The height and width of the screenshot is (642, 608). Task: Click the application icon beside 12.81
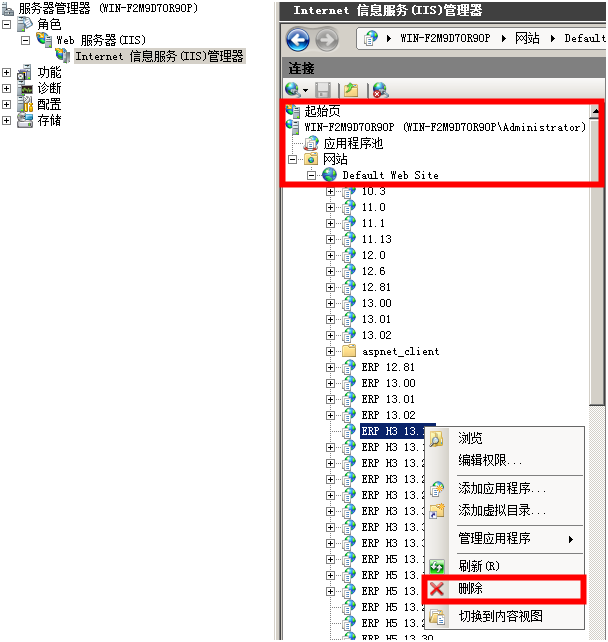click(x=349, y=287)
